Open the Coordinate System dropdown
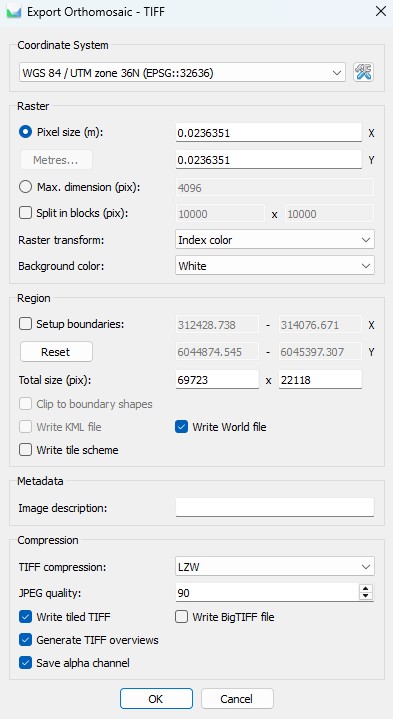Image resolution: width=393 pixels, height=719 pixels. (x=182, y=72)
